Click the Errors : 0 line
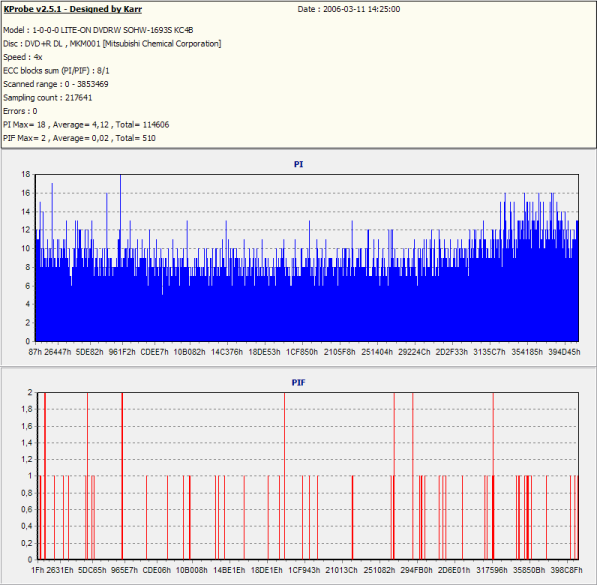The height and width of the screenshot is (585, 597). tap(20, 111)
